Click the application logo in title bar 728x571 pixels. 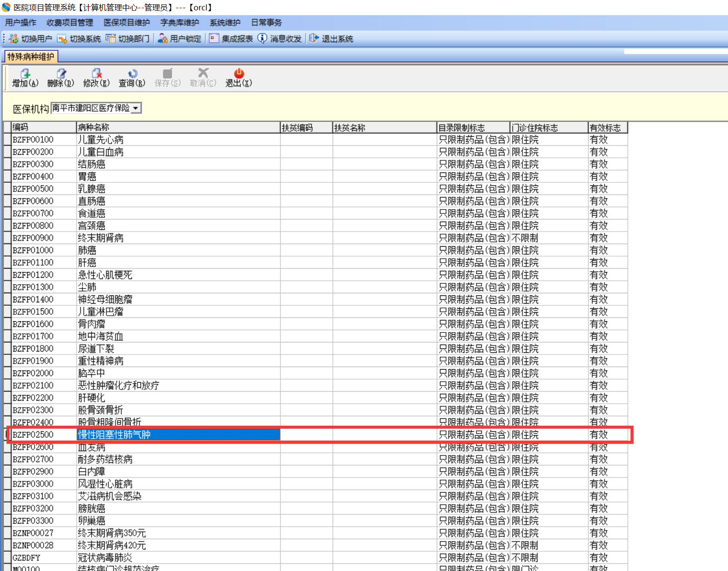[6, 7]
